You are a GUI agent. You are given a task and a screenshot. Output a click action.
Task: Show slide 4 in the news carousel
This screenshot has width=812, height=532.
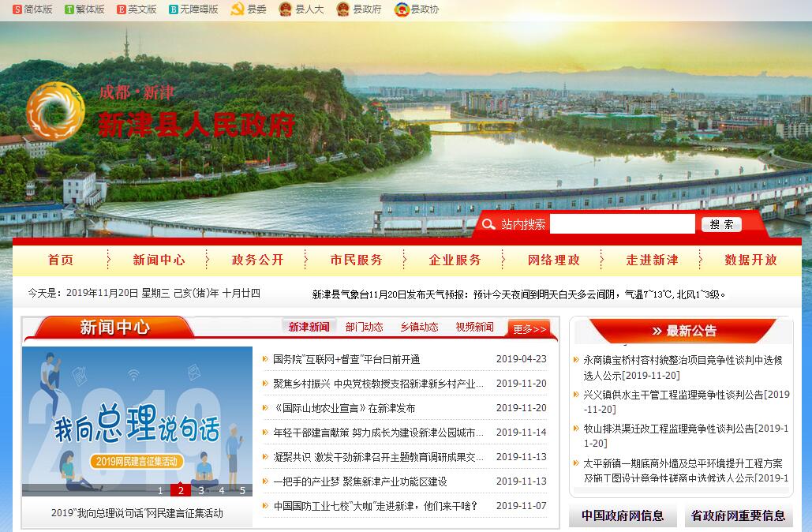(x=222, y=490)
